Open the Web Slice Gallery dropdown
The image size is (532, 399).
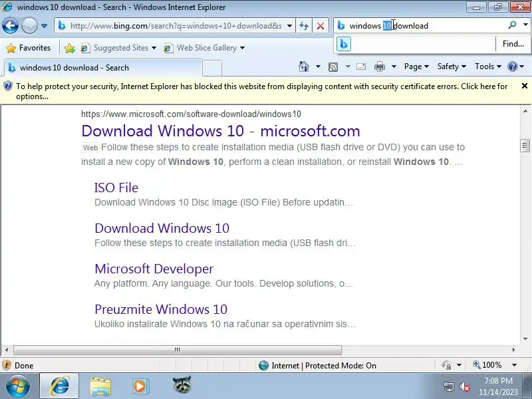pyautogui.click(x=204, y=48)
